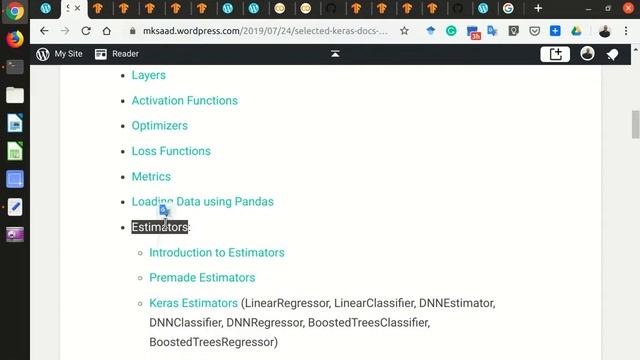Open a new browser tab
640x360 pixels.
(x=538, y=8)
